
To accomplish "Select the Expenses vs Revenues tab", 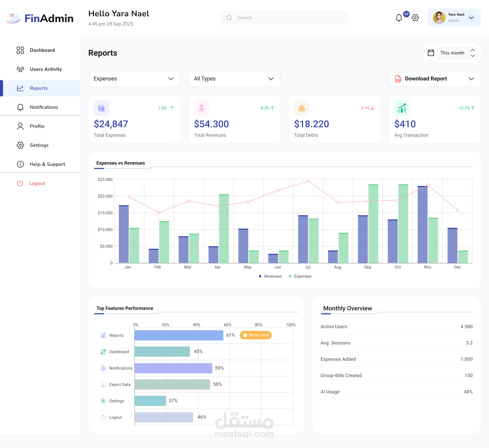I will [x=121, y=163].
